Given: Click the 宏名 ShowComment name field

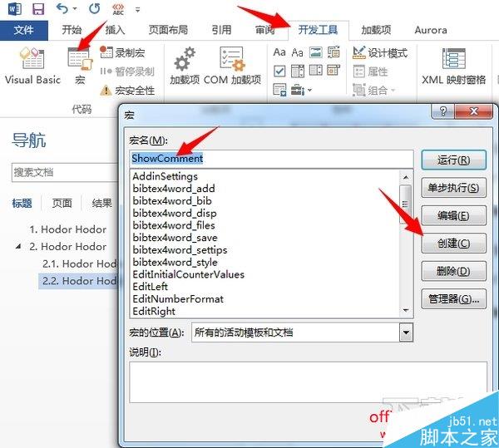Looking at the screenshot, I should pyautogui.click(x=271, y=159).
